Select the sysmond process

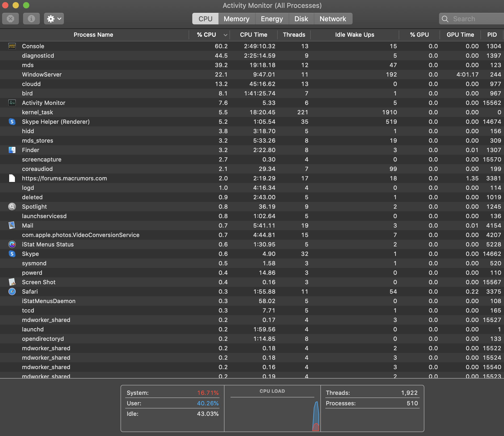pos(252,263)
